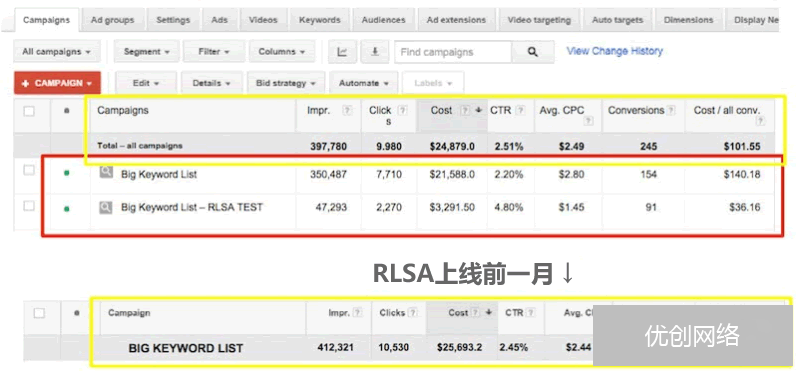The height and width of the screenshot is (371, 798).
Task: Sort by the Conversions column header
Action: pyautogui.click(x=636, y=110)
